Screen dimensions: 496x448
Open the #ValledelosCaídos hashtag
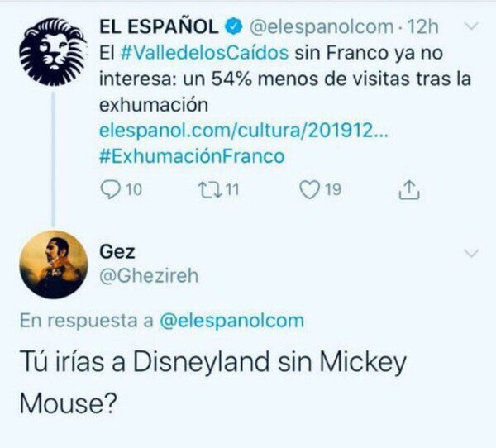[205, 53]
